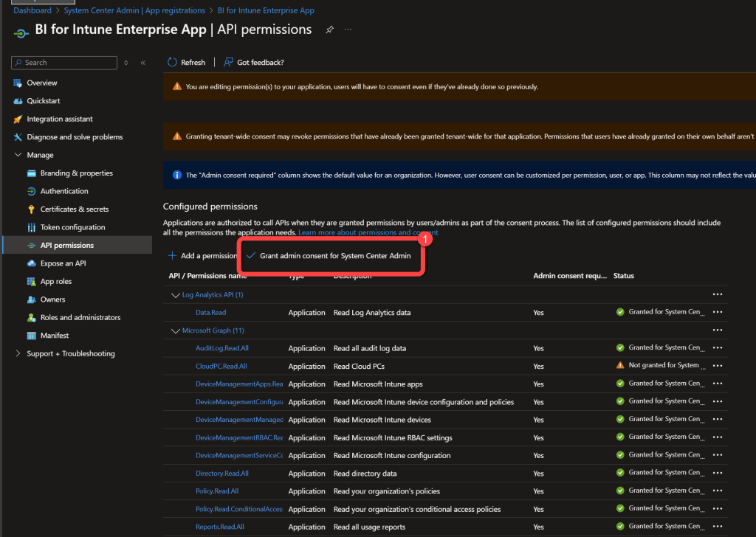The height and width of the screenshot is (537, 756).
Task: Click the granted checkmark icon for Data.Read
Action: click(x=620, y=311)
